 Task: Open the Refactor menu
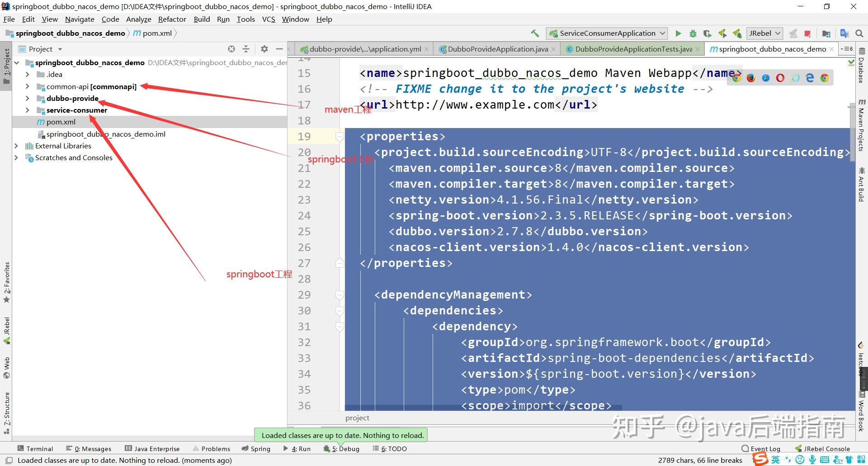(x=172, y=19)
